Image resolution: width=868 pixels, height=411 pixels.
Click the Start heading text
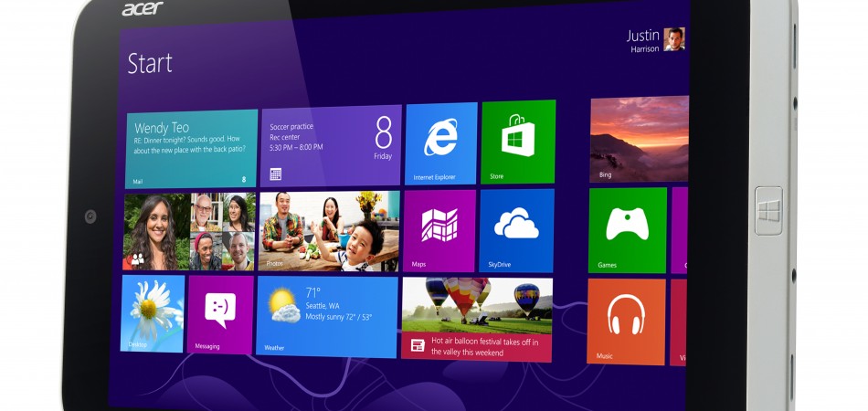[x=150, y=63]
